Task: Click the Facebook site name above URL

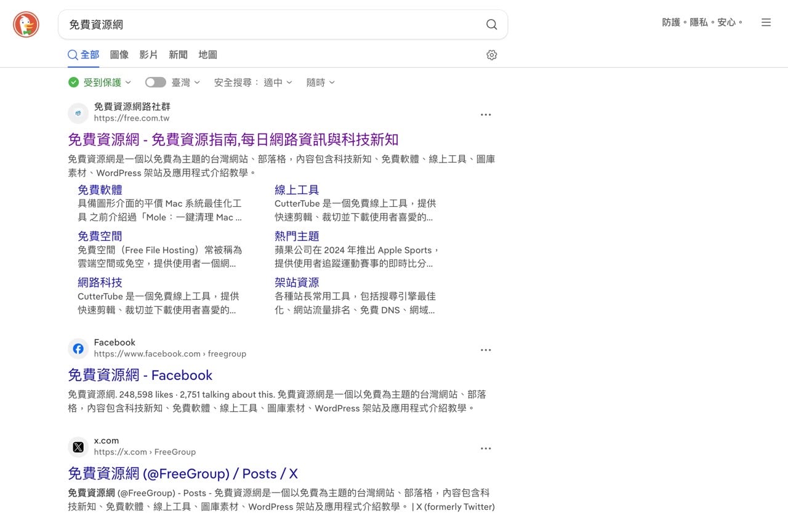Action: (x=115, y=342)
